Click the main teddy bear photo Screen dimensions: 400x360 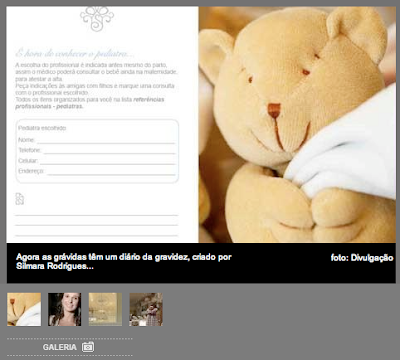click(297, 125)
